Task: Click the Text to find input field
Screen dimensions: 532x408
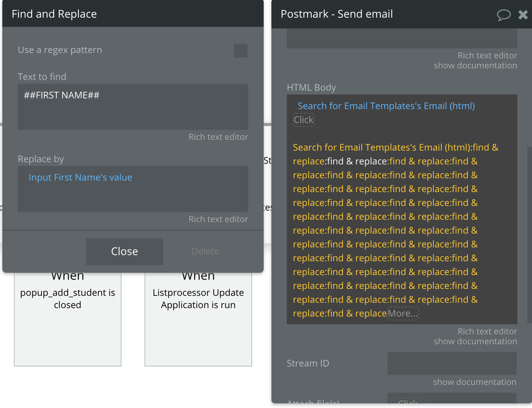Action: coord(133,107)
